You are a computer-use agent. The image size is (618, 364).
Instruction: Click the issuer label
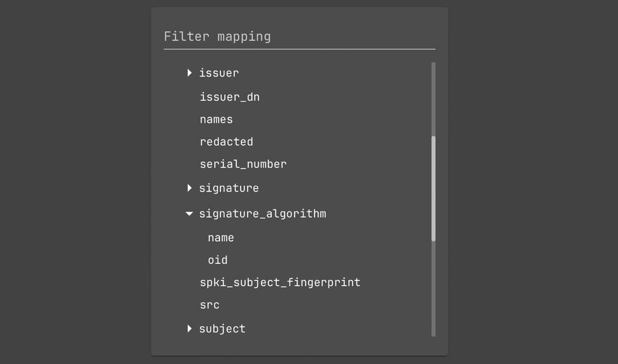point(219,73)
